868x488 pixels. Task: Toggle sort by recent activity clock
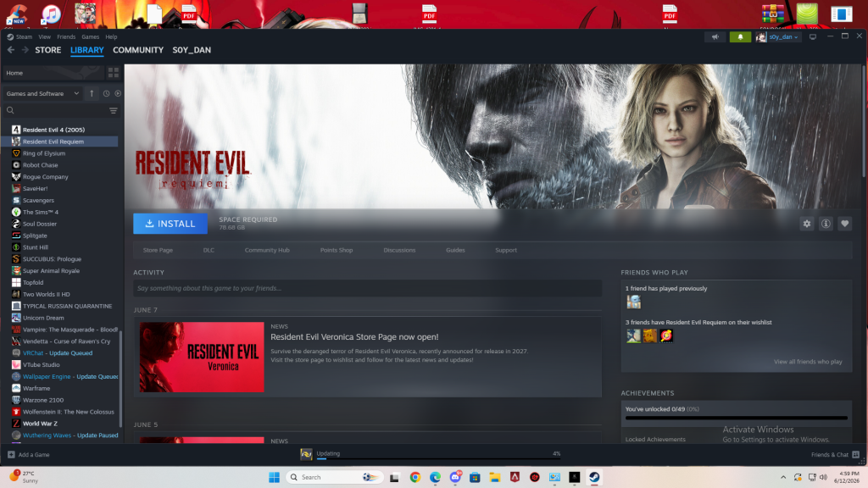[106, 93]
